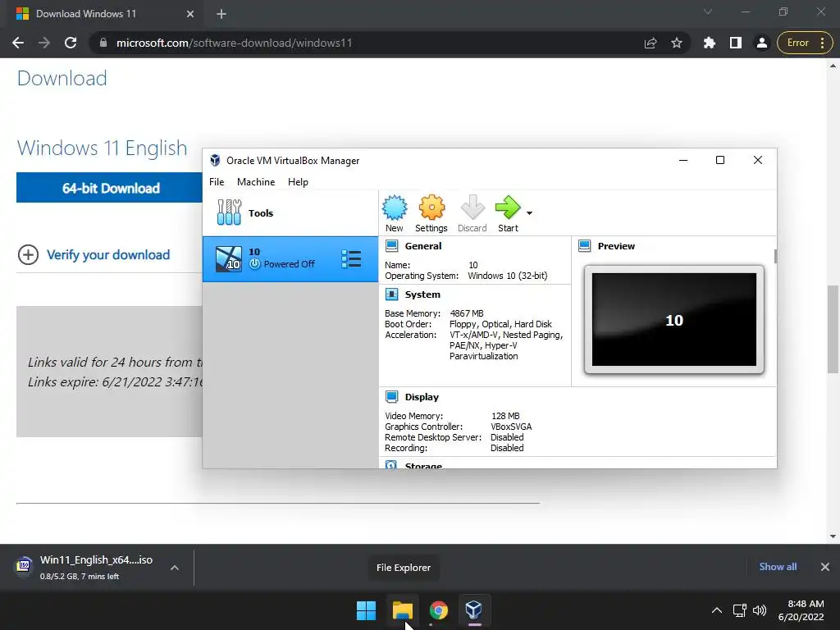Minimize the VirtualBox Manager window
The image size is (840, 630).
pos(683,160)
